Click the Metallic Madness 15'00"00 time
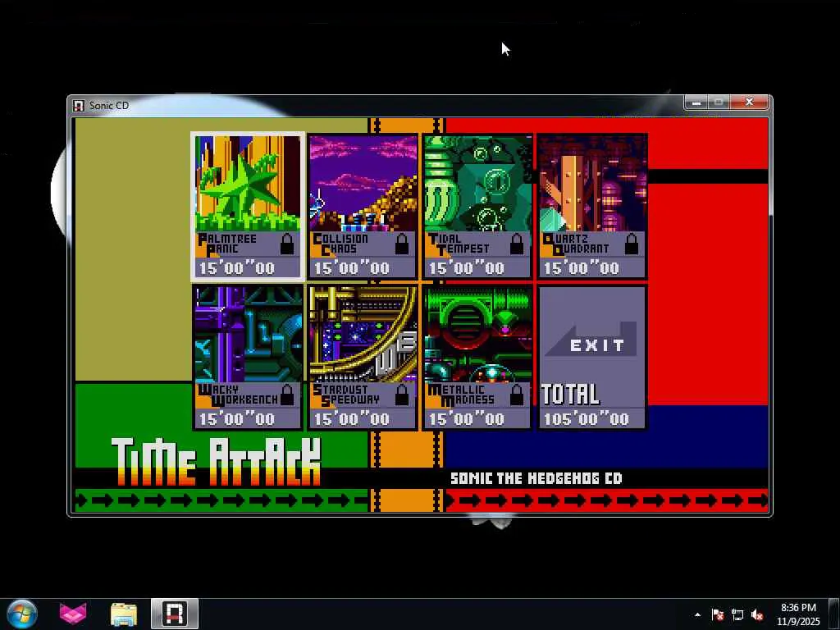Screen dimensions: 840x630 coord(467,419)
